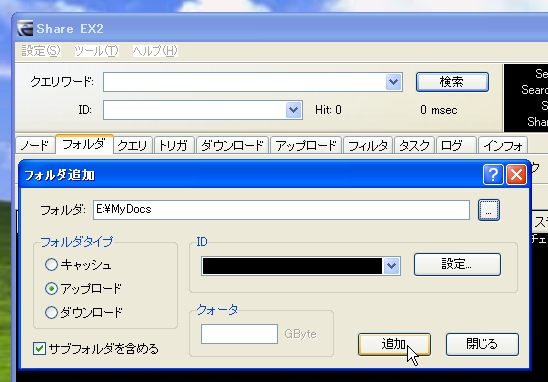Expand the クエリワード dropdown arrow
This screenshot has width=548, height=382.
pos(394,82)
